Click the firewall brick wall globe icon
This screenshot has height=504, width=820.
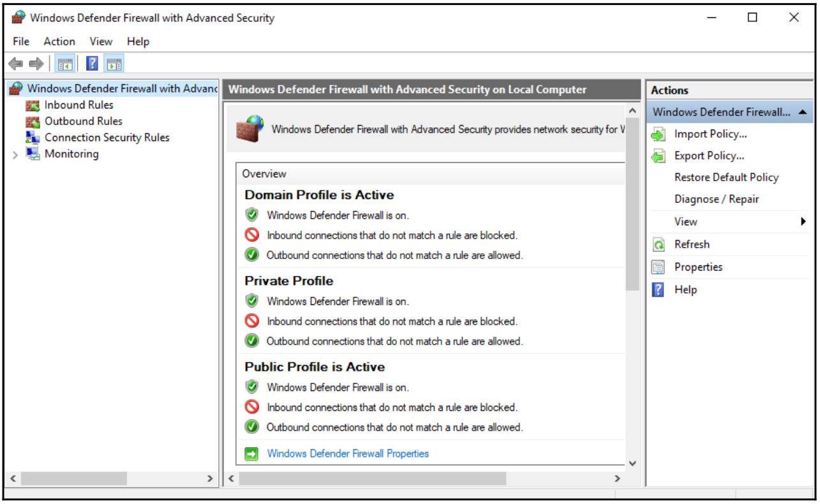coord(249,128)
